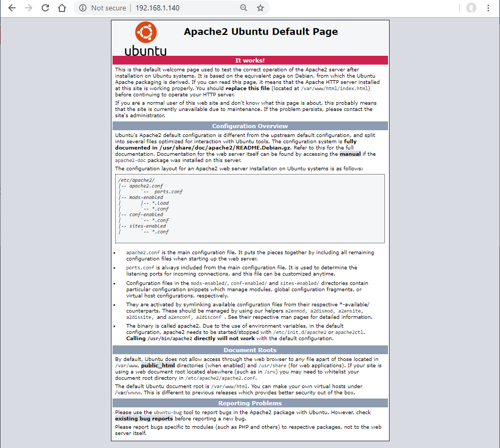
Task: Open the home page via house icon
Action: click(x=62, y=8)
